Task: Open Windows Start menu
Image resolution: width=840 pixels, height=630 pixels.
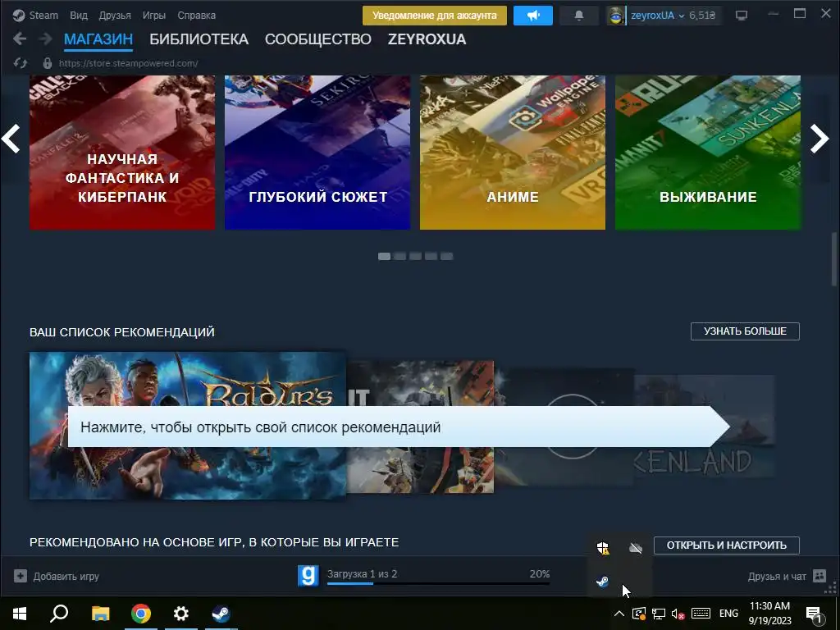Action: tap(20, 614)
